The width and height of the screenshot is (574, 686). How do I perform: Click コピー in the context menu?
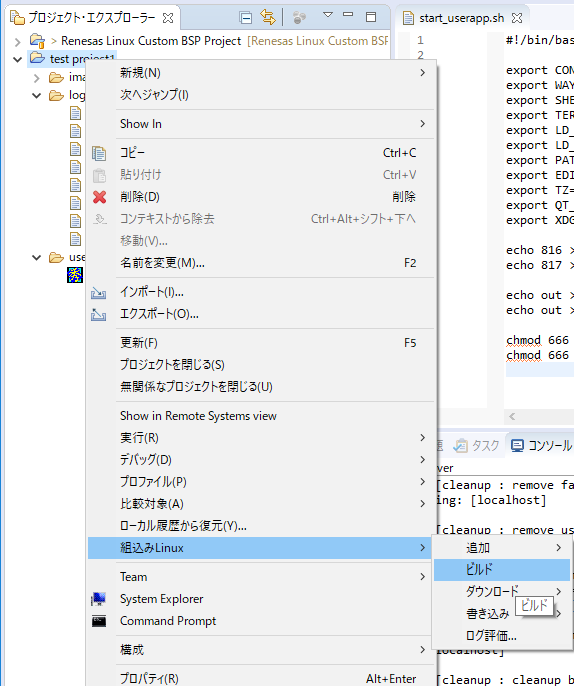tap(262, 153)
